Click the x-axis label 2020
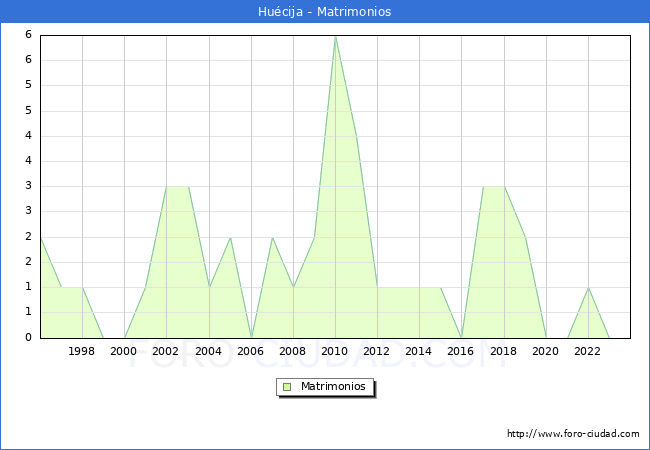Screen dimensions: 650x450 coord(546,351)
